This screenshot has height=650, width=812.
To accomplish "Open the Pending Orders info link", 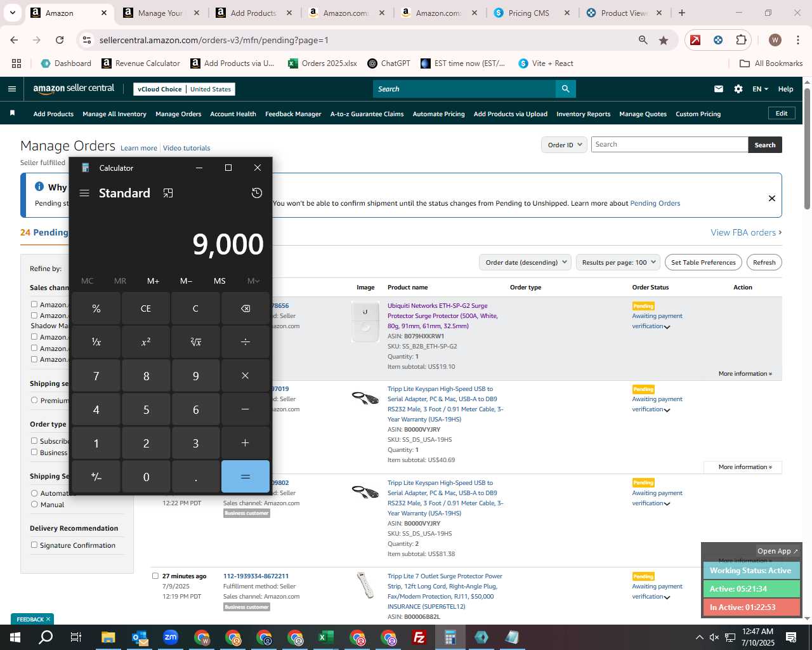I will pyautogui.click(x=655, y=203).
